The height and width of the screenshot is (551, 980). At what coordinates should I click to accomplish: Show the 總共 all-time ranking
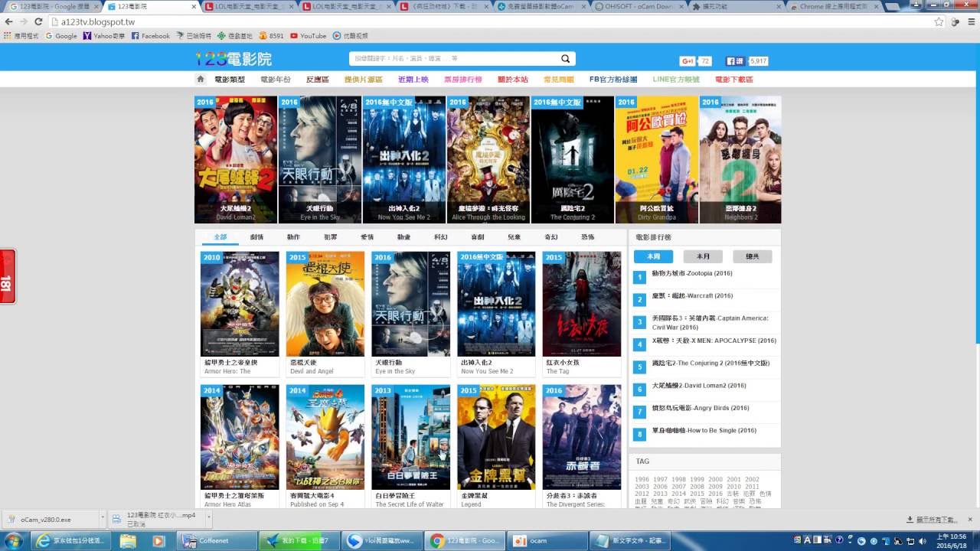pos(753,256)
